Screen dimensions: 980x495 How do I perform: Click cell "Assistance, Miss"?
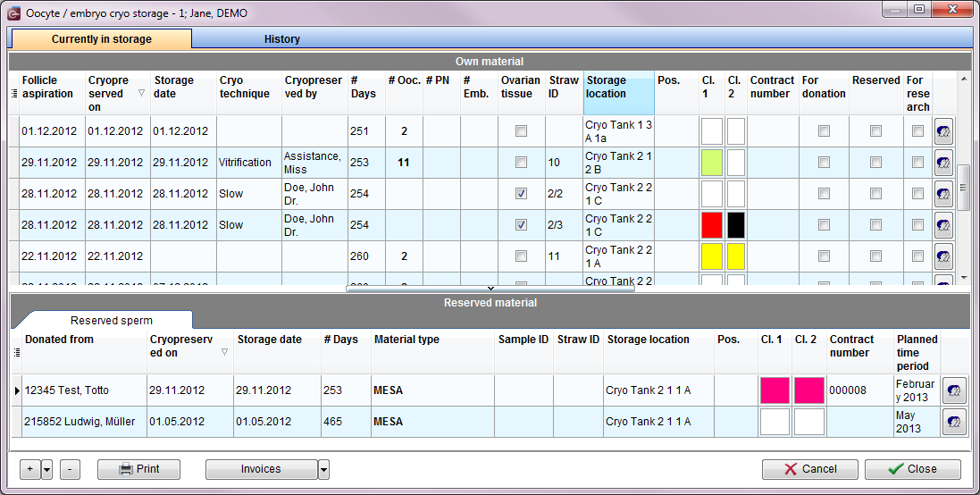314,163
